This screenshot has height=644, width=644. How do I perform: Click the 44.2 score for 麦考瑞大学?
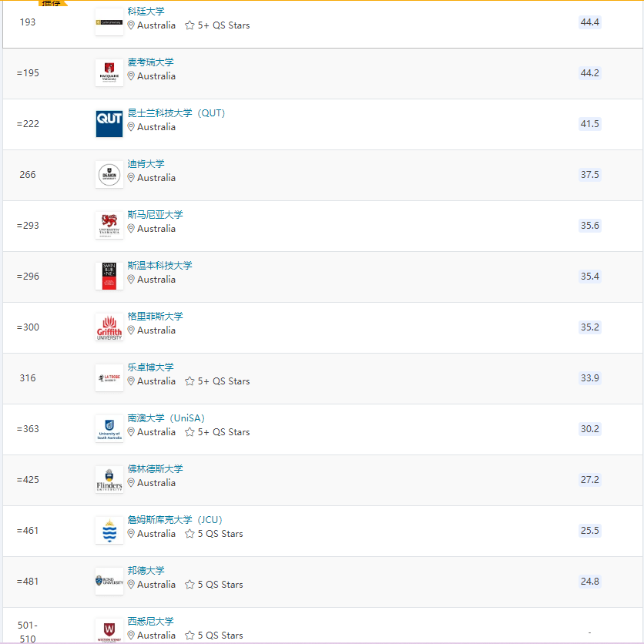tap(590, 73)
